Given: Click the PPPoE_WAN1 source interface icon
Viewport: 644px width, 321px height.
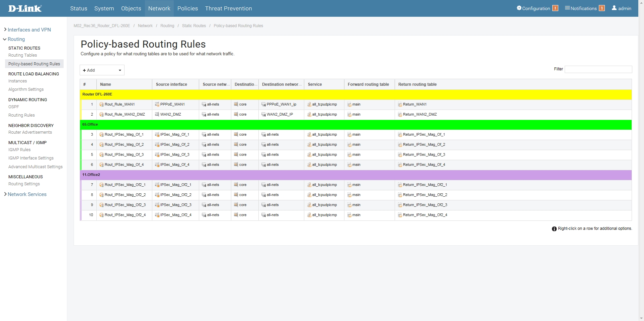Looking at the screenshot, I should coord(157,105).
